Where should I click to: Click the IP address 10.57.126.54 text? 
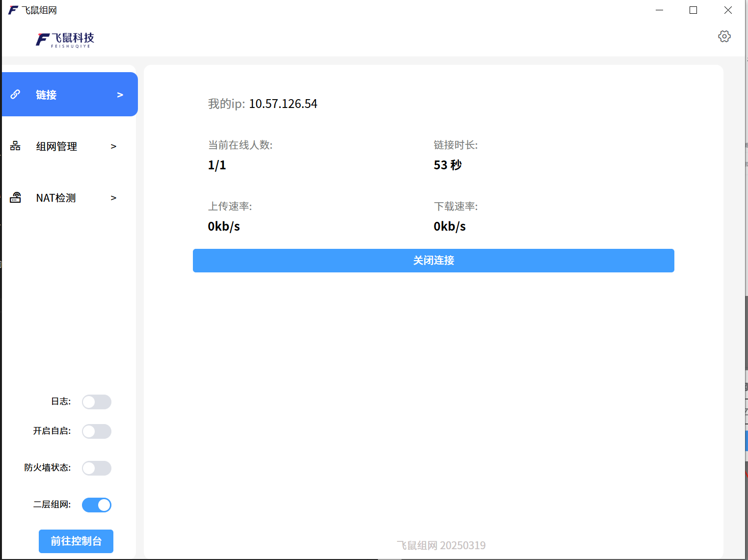click(283, 104)
